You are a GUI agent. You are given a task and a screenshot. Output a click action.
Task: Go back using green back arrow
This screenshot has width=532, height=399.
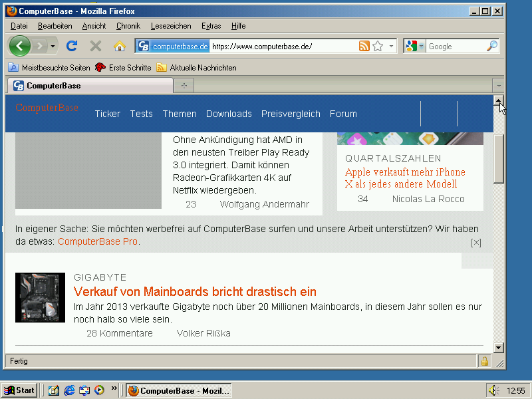19,46
